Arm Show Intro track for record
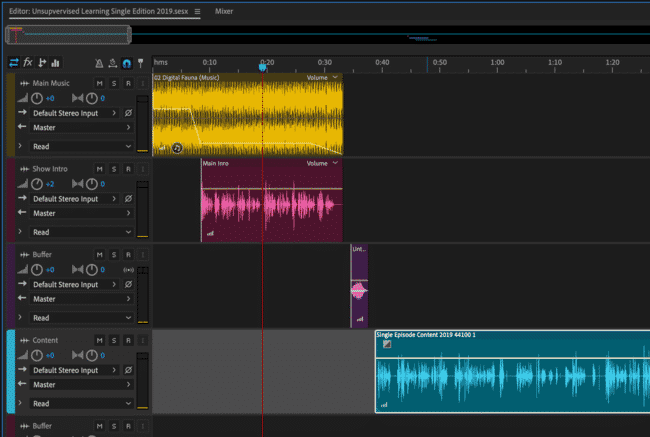Image resolution: width=650 pixels, height=437 pixels. (129, 169)
